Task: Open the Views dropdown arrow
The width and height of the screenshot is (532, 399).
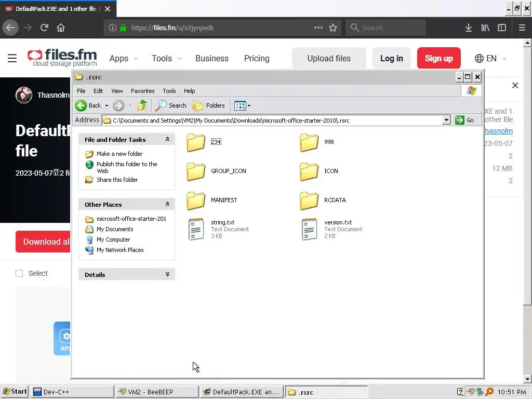Action: [x=249, y=105]
